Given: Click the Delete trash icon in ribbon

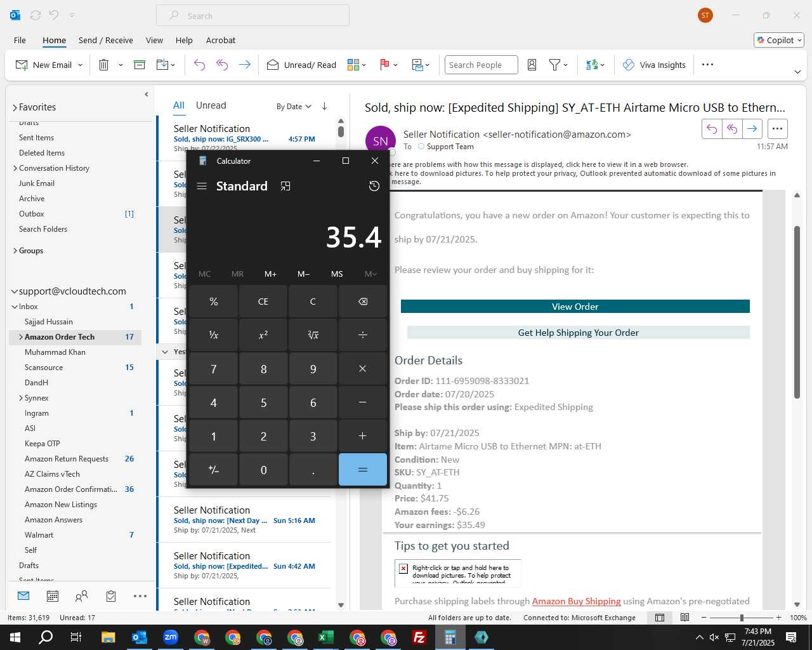Looking at the screenshot, I should 104,65.
